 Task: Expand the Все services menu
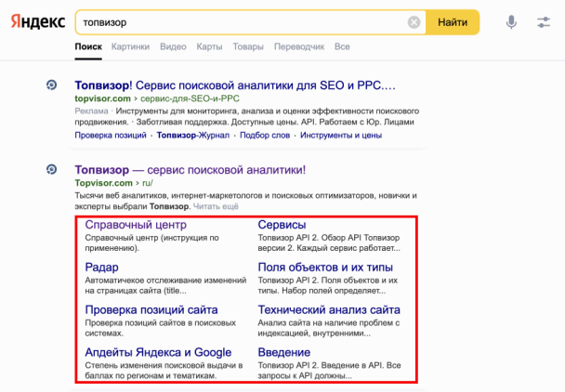pos(342,46)
